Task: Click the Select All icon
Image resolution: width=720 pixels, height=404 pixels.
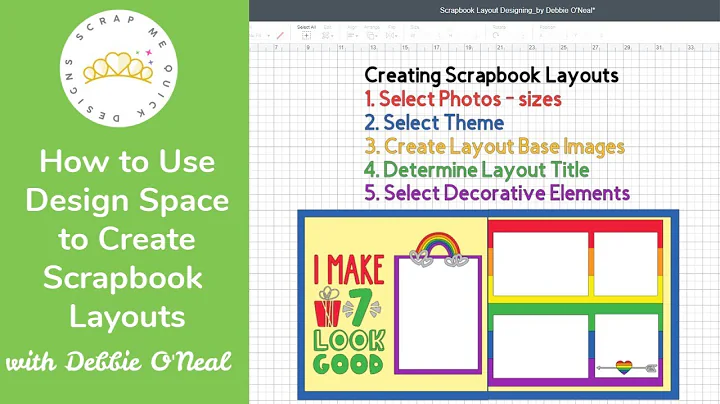Action: [306, 36]
